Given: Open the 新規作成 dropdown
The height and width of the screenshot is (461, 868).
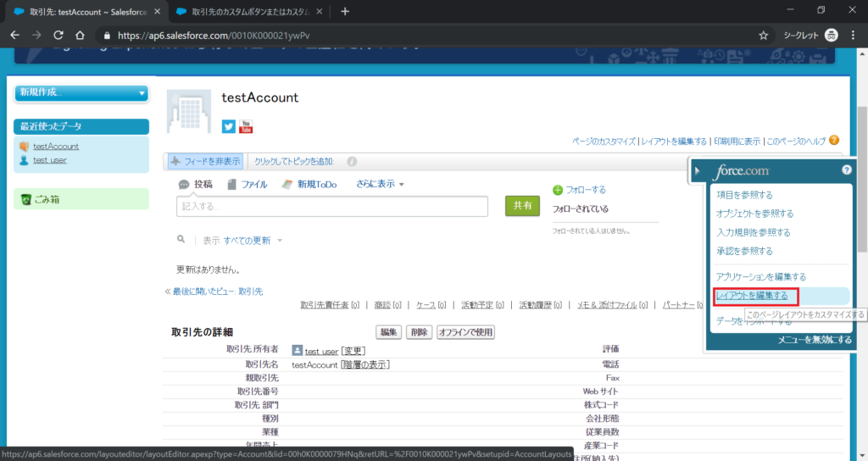Looking at the screenshot, I should (x=82, y=92).
